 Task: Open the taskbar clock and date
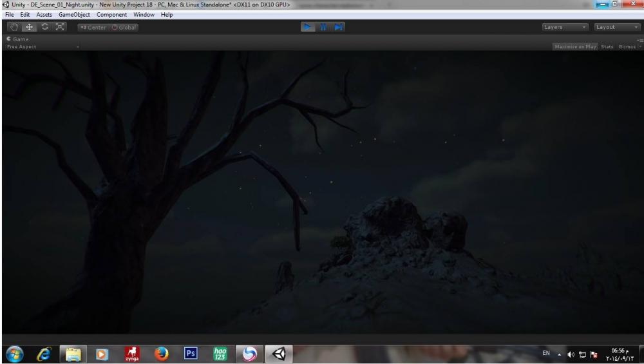click(x=620, y=354)
